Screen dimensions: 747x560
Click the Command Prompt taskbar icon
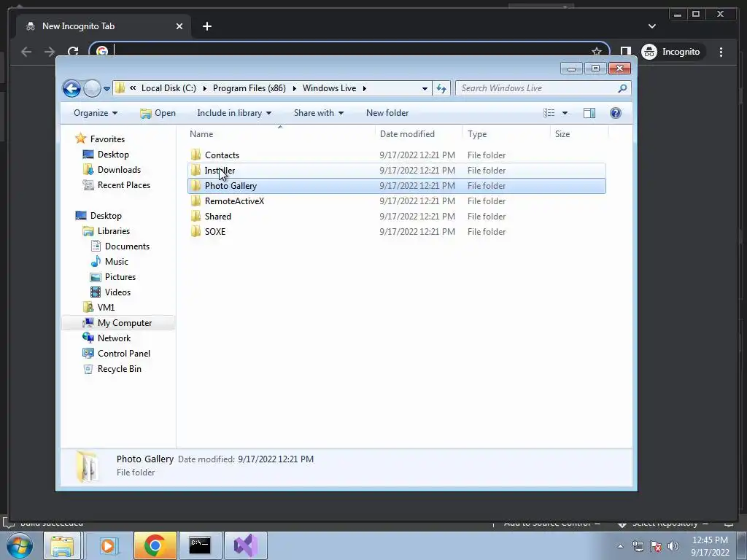[200, 545]
